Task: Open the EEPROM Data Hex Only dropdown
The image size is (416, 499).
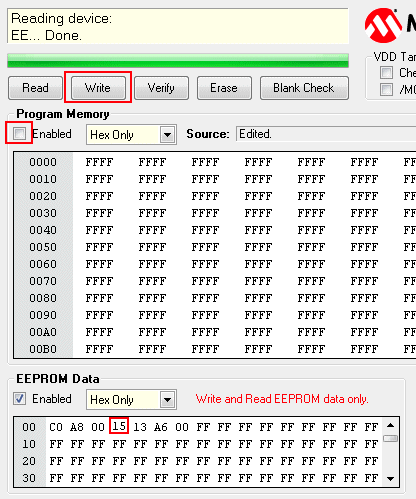Action: (x=167, y=400)
